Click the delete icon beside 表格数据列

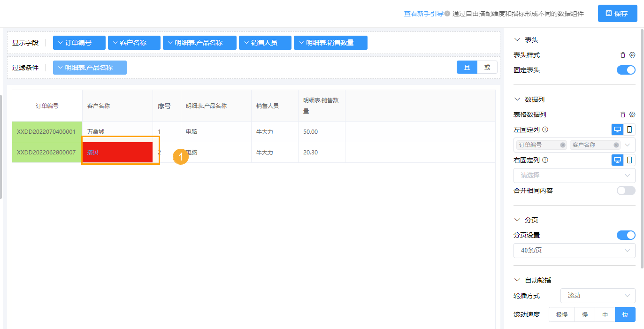pyautogui.click(x=623, y=114)
